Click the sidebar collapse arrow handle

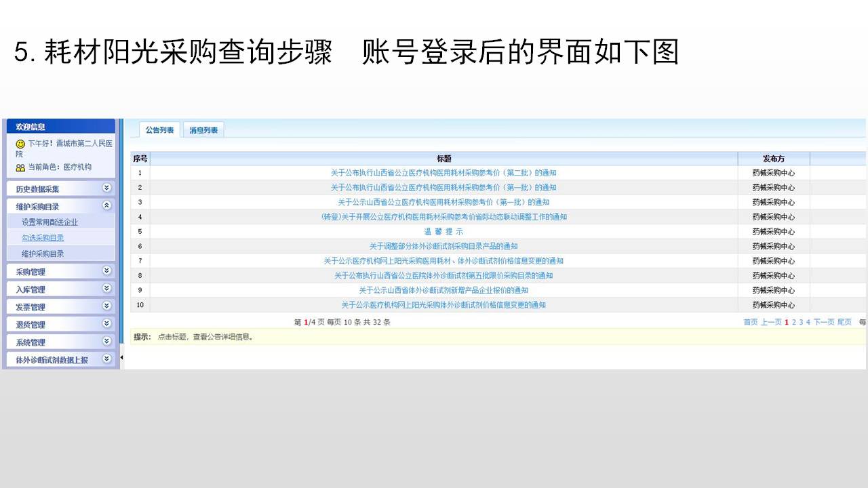[121, 357]
